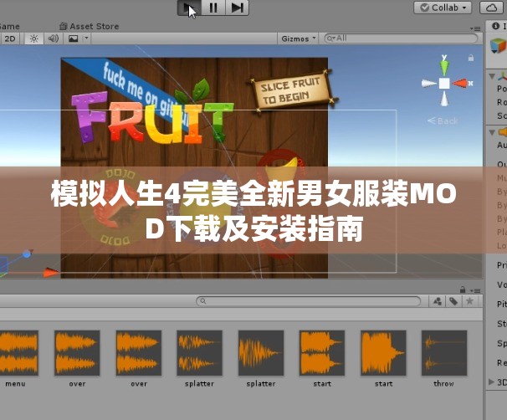Click the Audio Source speaker icon in Inspector
Image resolution: width=507 pixels, height=420 pixels.
tap(503, 132)
